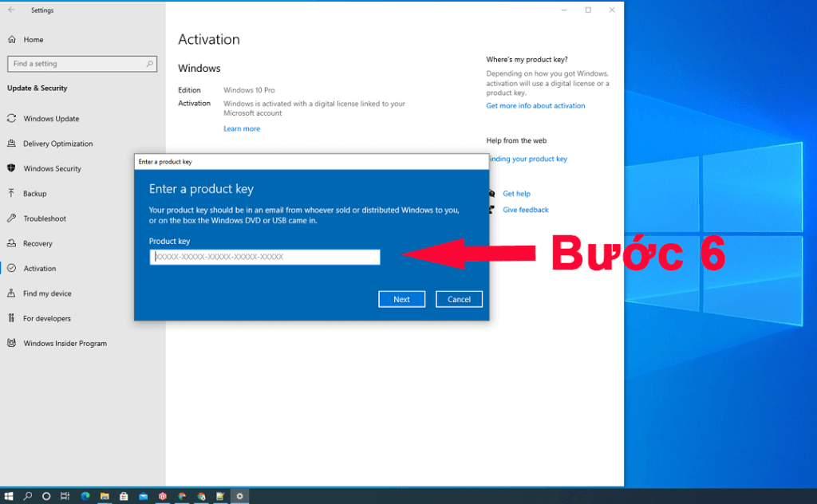The width and height of the screenshot is (817, 504).
Task: Select the Backup section
Action: pos(36,193)
